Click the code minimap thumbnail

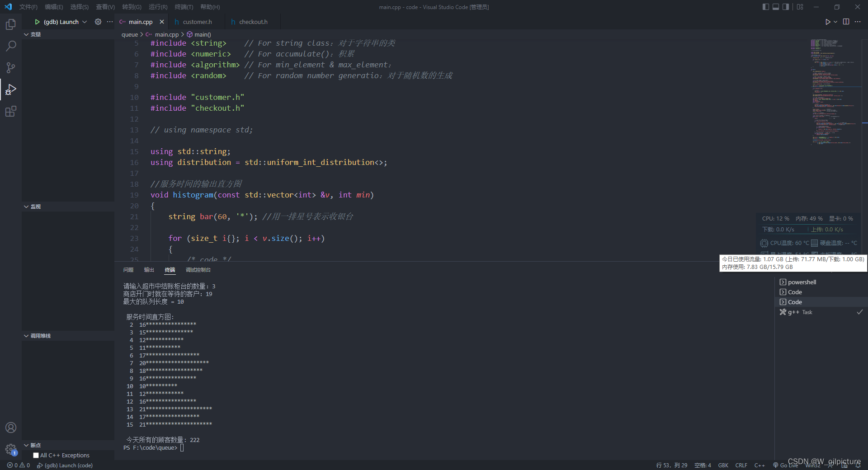tap(832, 92)
